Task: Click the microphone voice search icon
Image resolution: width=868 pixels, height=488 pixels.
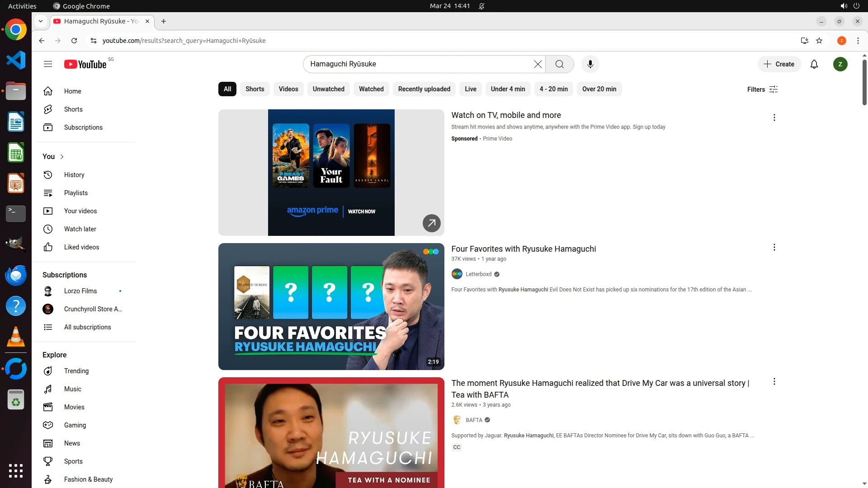Action: pyautogui.click(x=590, y=64)
